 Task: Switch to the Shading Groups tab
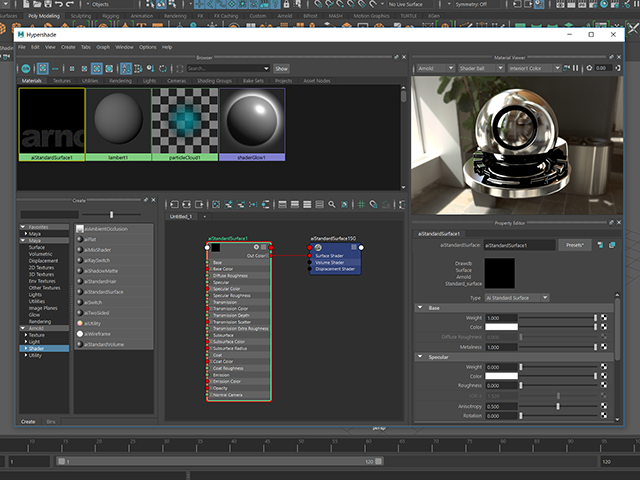(x=214, y=81)
